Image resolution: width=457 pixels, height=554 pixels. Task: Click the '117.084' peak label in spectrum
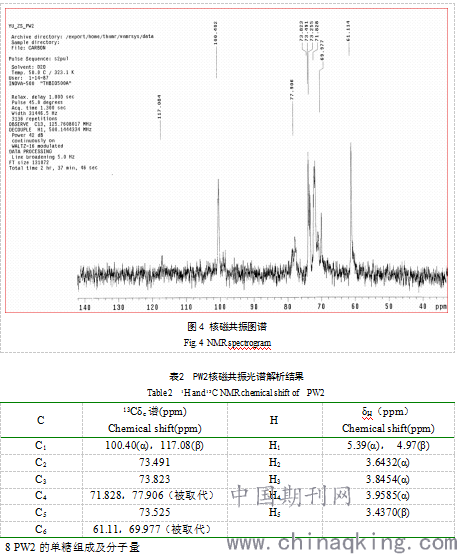(160, 107)
